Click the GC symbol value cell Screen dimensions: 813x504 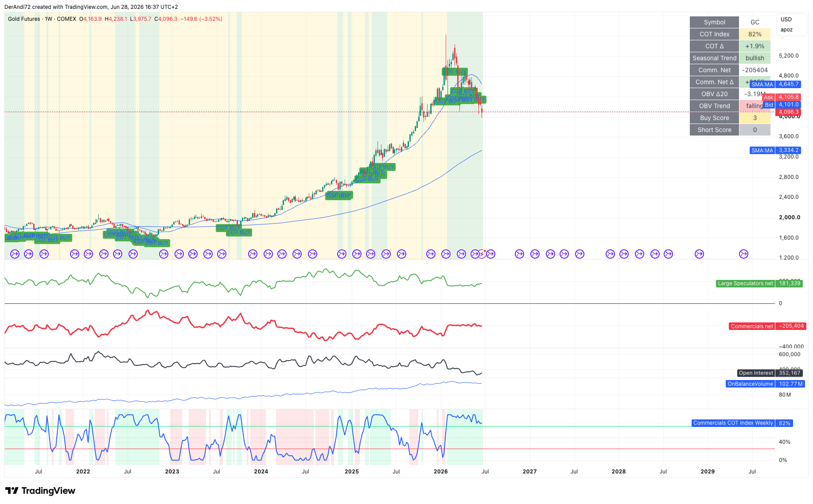pyautogui.click(x=755, y=22)
